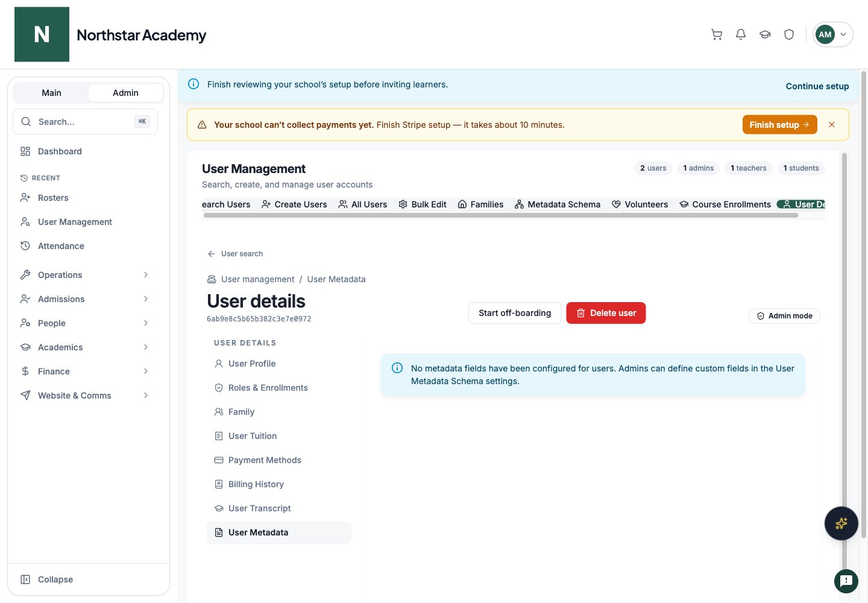This screenshot has width=868, height=603.
Task: Expand the Admissions menu
Action: pos(84,299)
